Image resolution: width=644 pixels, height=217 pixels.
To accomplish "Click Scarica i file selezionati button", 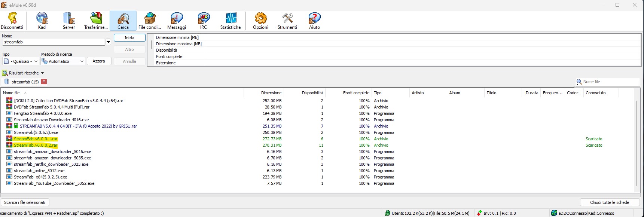I will [x=25, y=202].
